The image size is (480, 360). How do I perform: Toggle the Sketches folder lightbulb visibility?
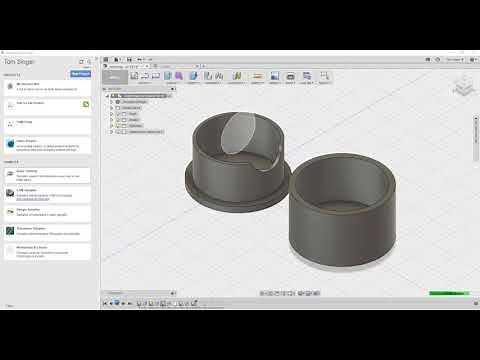pyautogui.click(x=118, y=126)
